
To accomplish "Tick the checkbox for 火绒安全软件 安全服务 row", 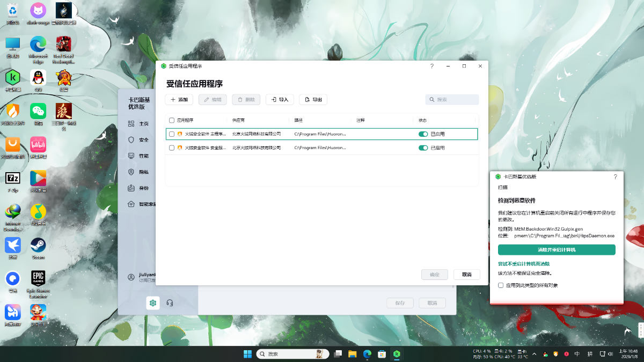I will coord(172,147).
